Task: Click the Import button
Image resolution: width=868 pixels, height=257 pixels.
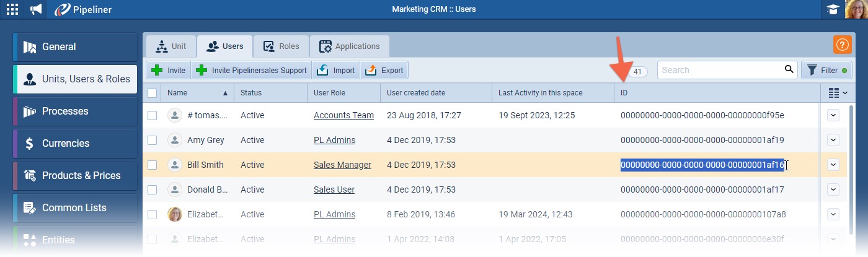Action: tap(335, 70)
